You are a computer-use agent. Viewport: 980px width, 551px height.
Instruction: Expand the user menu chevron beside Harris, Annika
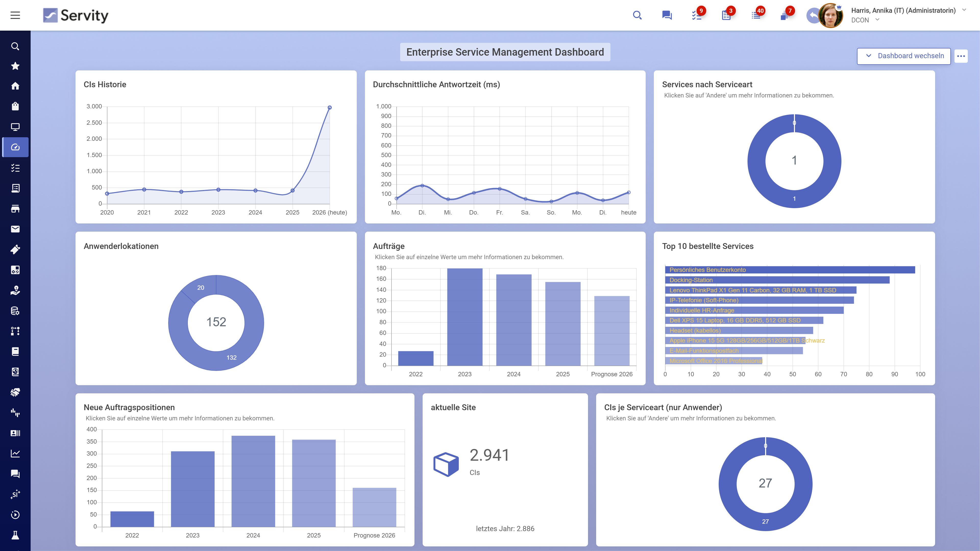pyautogui.click(x=964, y=10)
